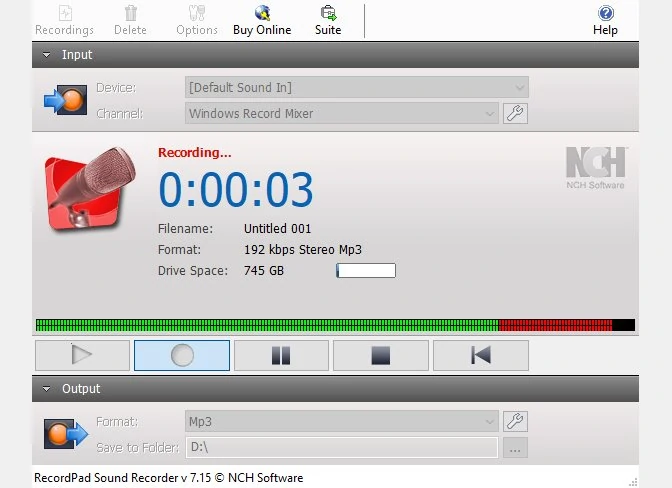Open the output Format dropdown Mp3

[342, 422]
